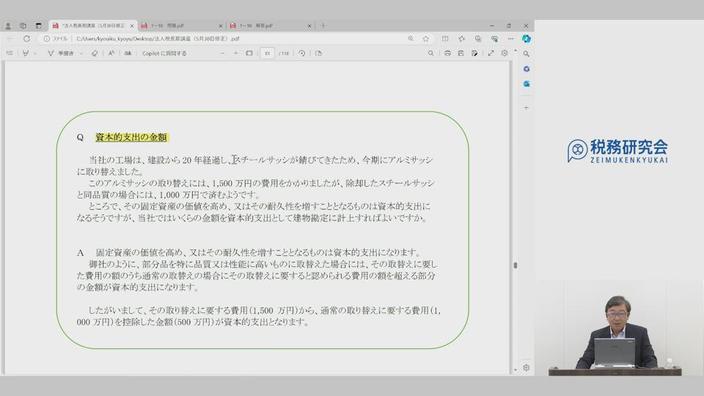Open Copilot from the browser toolbar
This screenshot has height=396, width=704.
coord(526,39)
